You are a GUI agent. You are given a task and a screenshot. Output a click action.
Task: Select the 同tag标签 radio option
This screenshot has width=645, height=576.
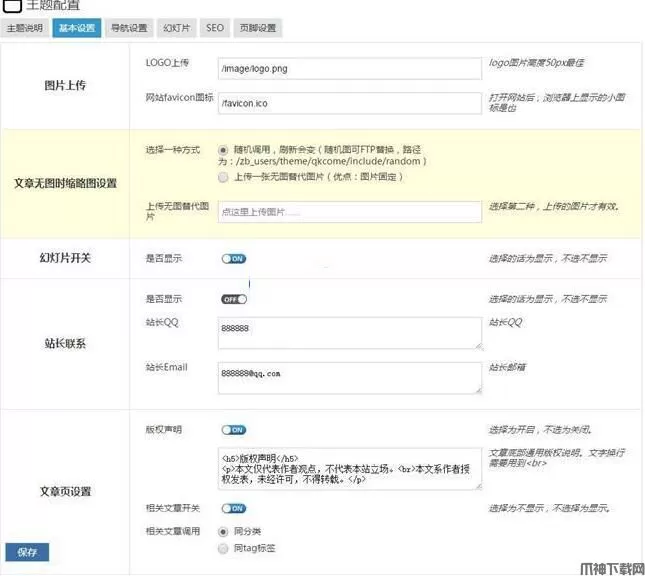pos(223,548)
